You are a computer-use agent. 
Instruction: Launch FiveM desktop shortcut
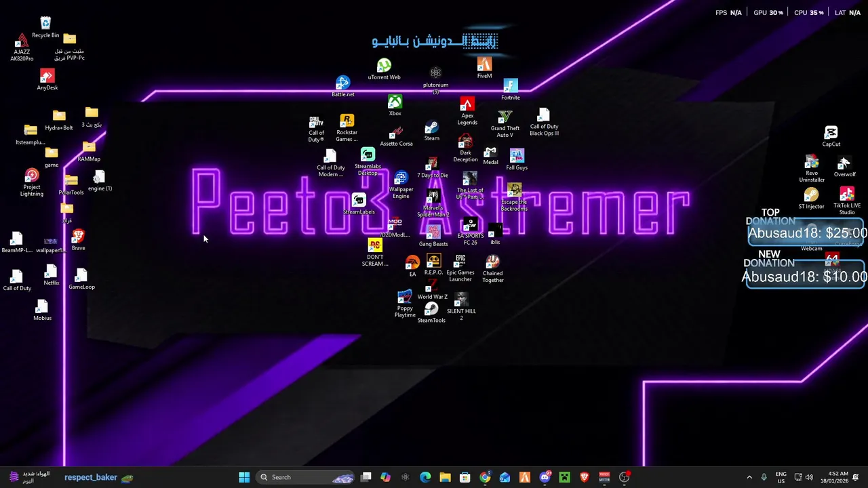tap(484, 68)
